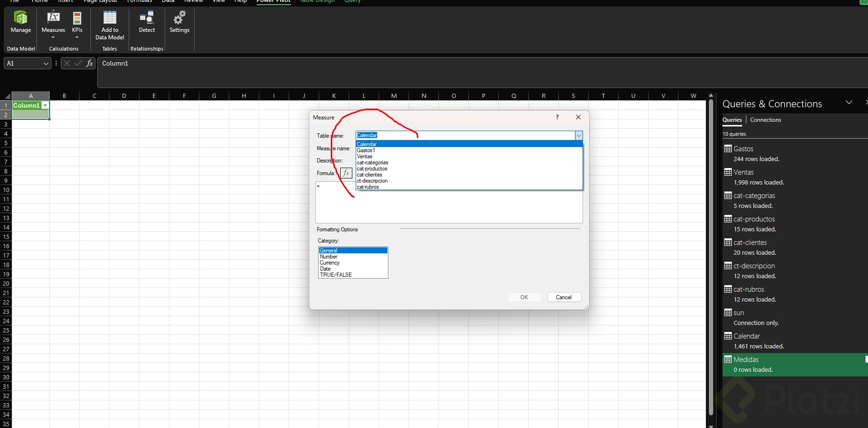Choose Ventas in Table name list
This screenshot has width=868, height=428.
469,156
